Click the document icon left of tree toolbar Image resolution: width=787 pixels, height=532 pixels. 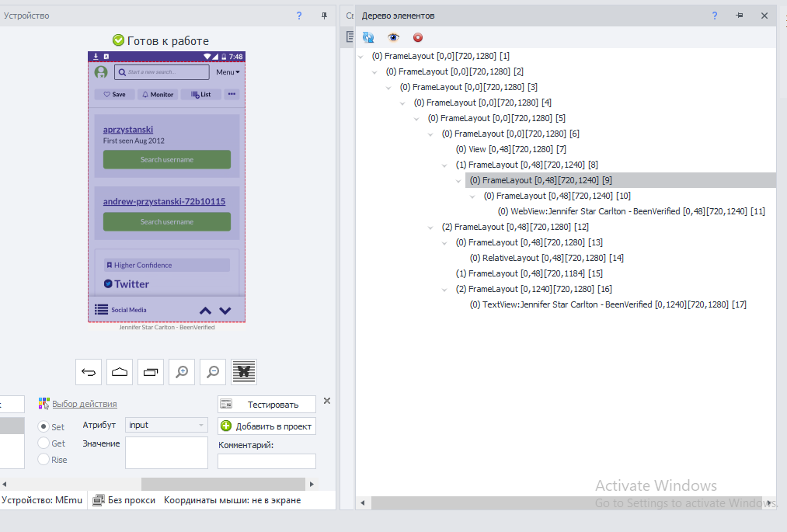click(350, 37)
